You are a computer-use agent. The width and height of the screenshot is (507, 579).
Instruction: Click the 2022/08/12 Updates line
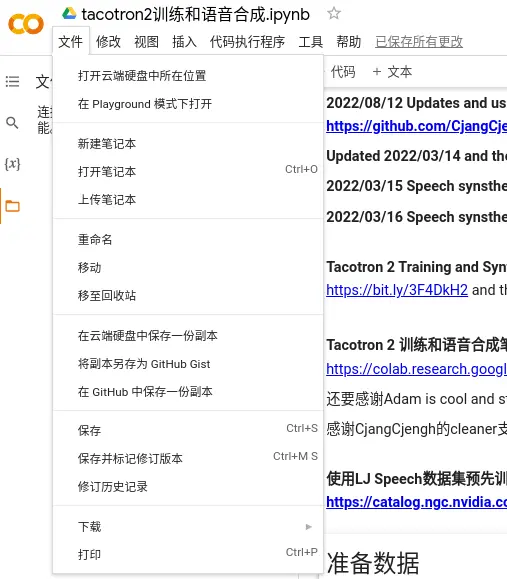click(x=417, y=103)
